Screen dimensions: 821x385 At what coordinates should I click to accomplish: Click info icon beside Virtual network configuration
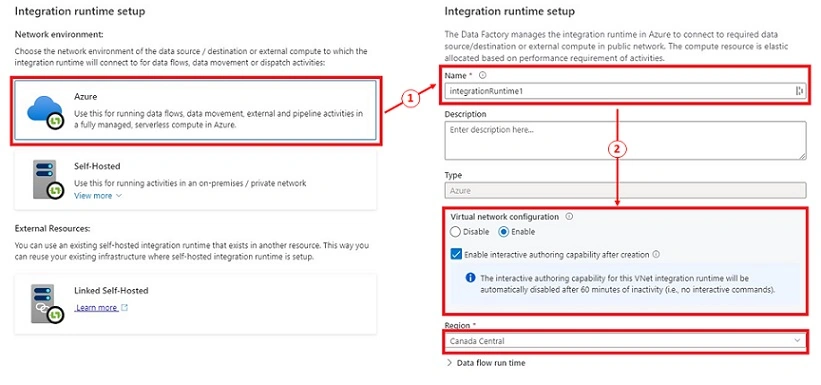pyautogui.click(x=569, y=216)
